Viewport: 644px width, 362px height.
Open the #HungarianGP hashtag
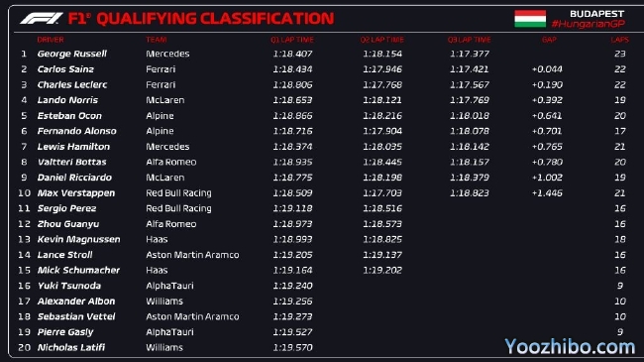pos(588,24)
